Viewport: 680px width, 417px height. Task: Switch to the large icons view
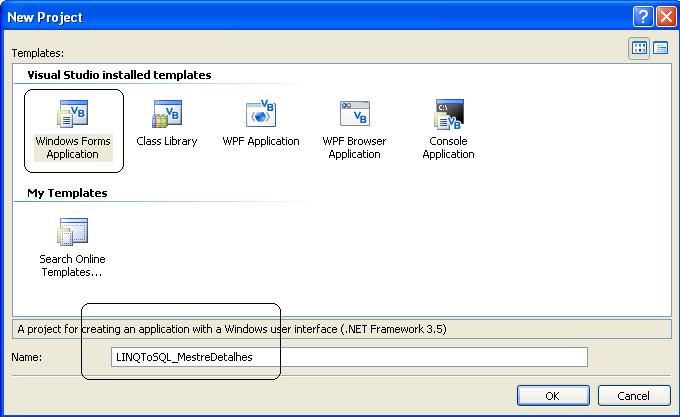639,48
